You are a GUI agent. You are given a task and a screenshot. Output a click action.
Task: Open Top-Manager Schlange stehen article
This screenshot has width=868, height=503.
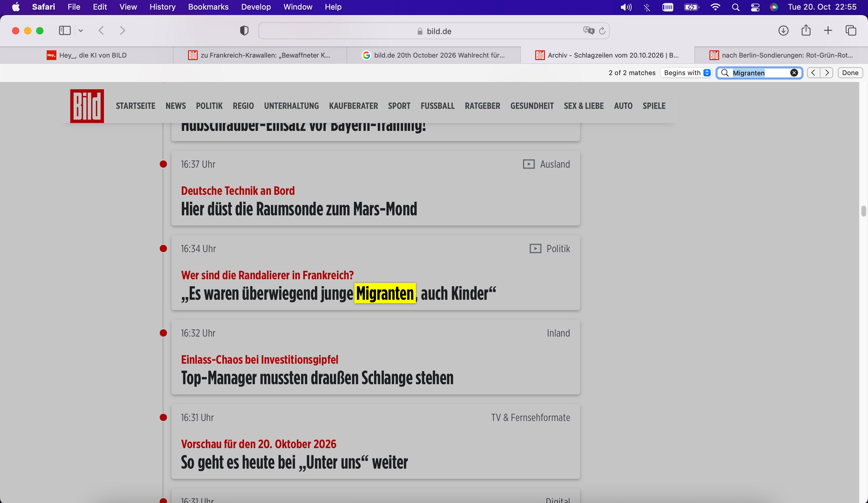(317, 378)
